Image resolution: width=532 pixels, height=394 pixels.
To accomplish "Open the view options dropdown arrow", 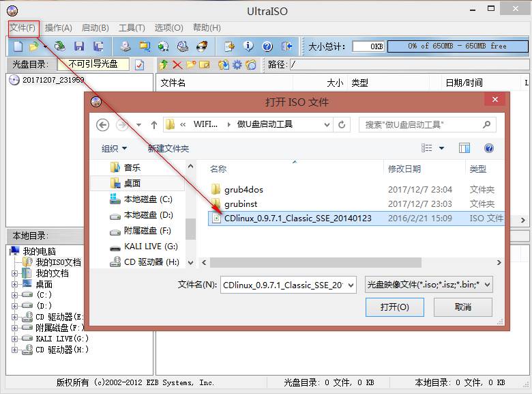I will pos(441,148).
